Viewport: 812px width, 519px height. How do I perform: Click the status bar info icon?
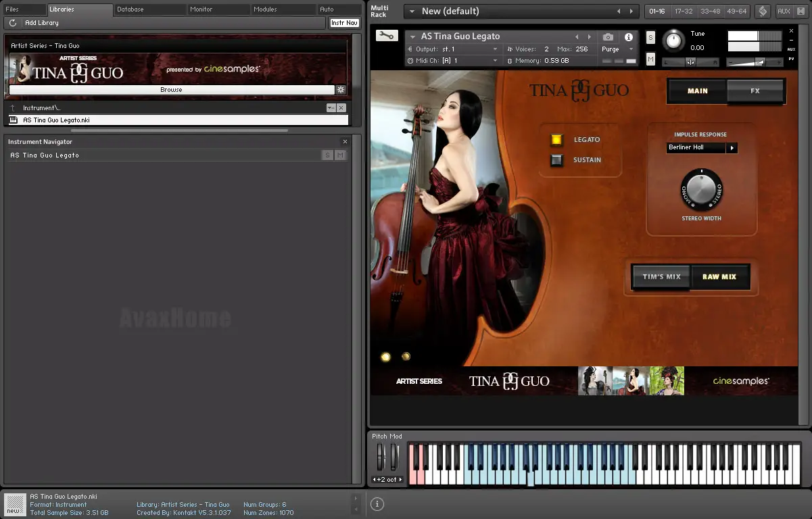(x=377, y=503)
